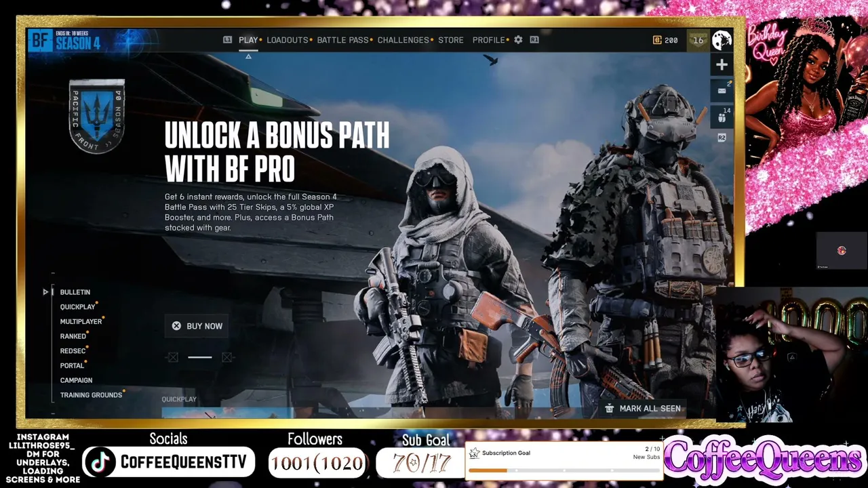Open the mail inbox icon
Screen dimensions: 868x488
(722, 90)
